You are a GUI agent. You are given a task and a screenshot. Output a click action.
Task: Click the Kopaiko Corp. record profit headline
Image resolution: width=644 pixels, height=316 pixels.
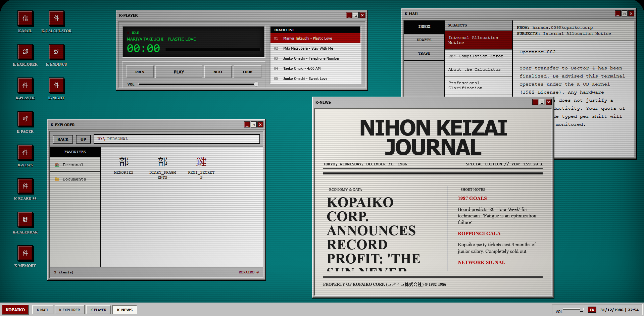click(373, 233)
